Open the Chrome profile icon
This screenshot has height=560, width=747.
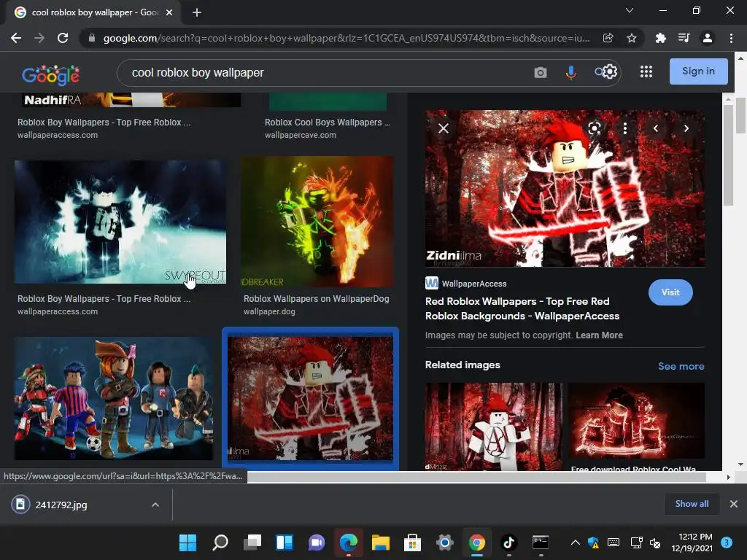tap(708, 38)
